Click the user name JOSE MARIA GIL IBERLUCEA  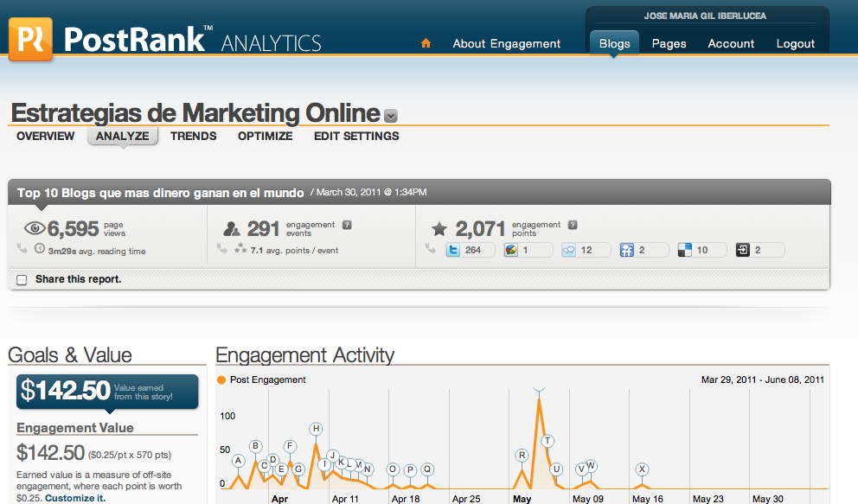[705, 16]
